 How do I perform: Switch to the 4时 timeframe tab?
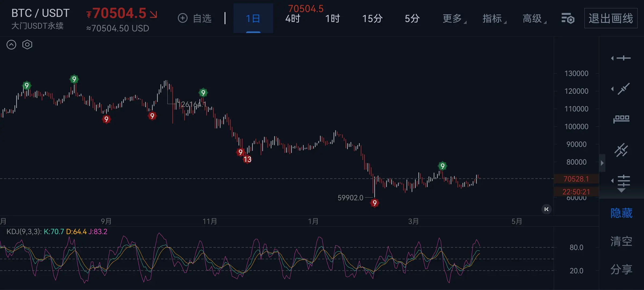coord(293,19)
